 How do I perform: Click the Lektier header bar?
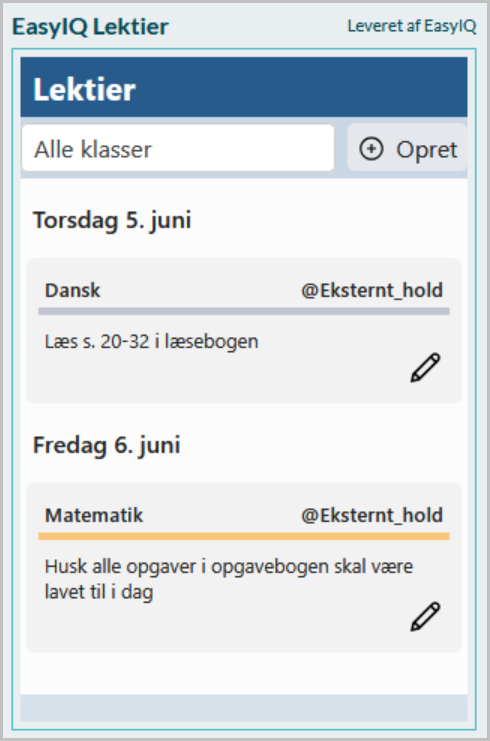tap(244, 87)
